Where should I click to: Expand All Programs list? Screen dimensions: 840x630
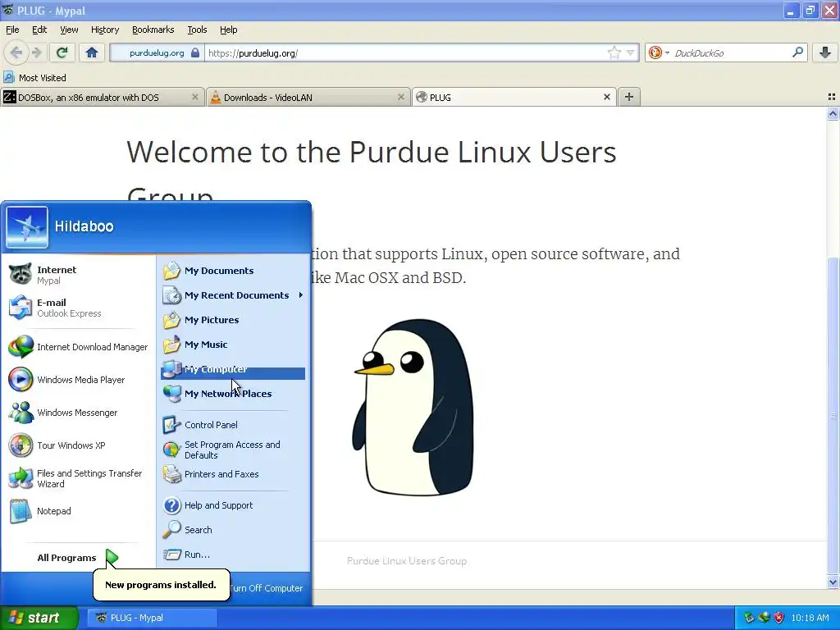pos(78,558)
